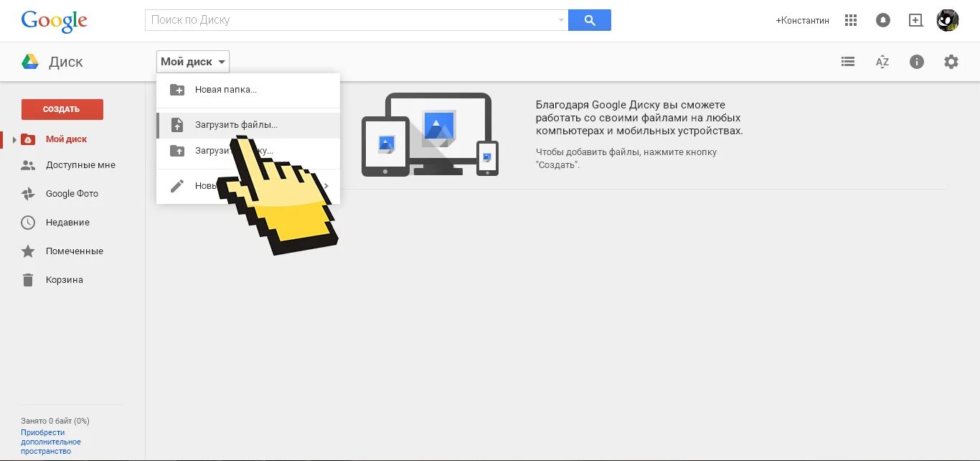Open the AZ sort options icon
Viewport: 980px width, 461px height.
click(x=882, y=62)
